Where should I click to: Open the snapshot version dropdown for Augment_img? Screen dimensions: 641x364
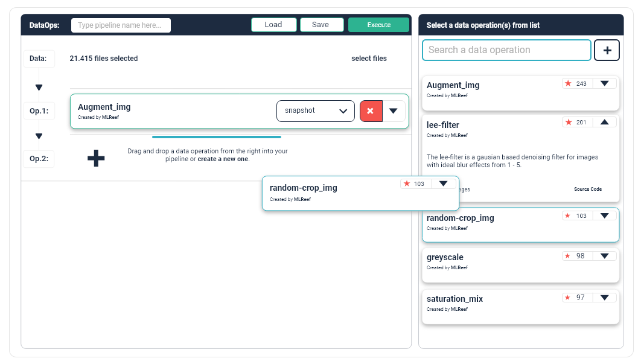click(315, 111)
